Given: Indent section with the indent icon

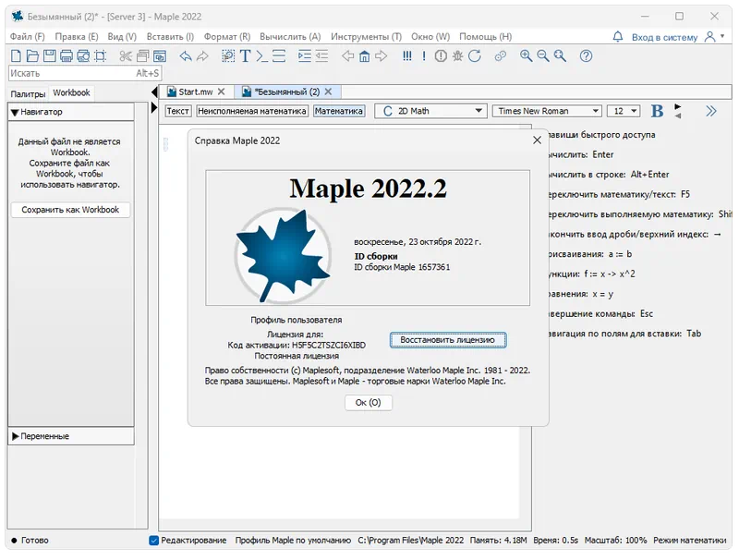Looking at the screenshot, I should pos(305,56).
